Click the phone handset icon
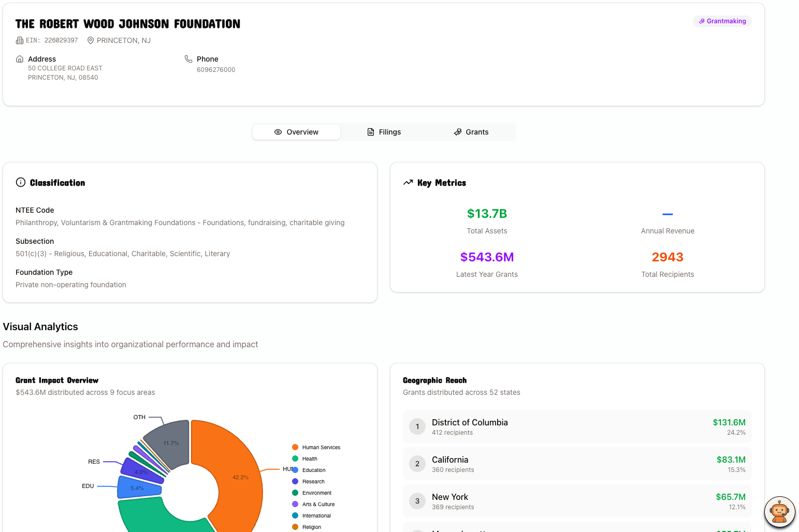The image size is (799, 532). click(x=188, y=59)
